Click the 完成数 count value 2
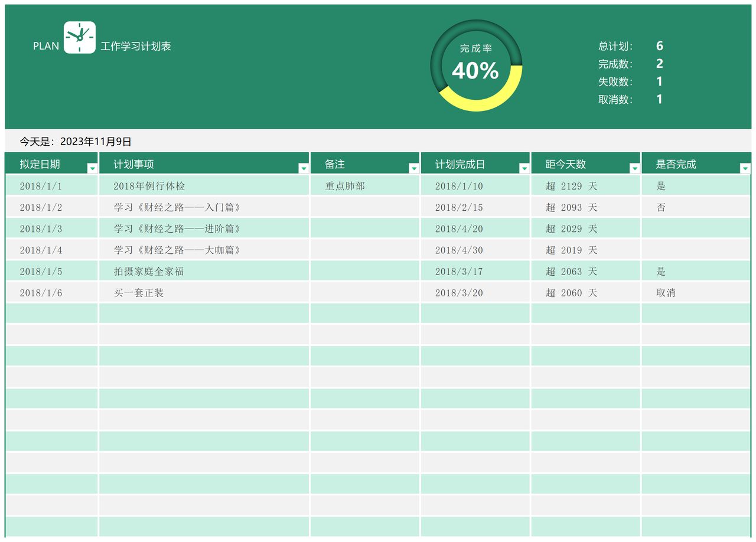Screen dimensions: 756x542 (659, 64)
